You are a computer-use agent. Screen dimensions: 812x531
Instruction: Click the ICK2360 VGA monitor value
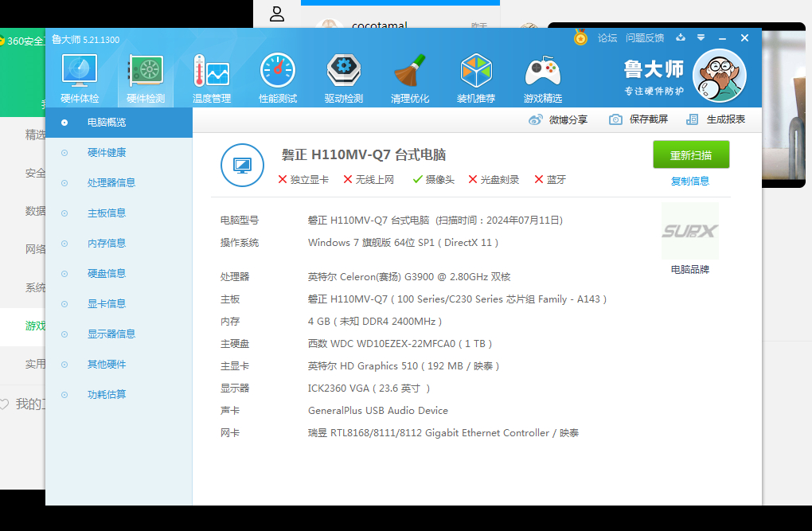point(369,388)
